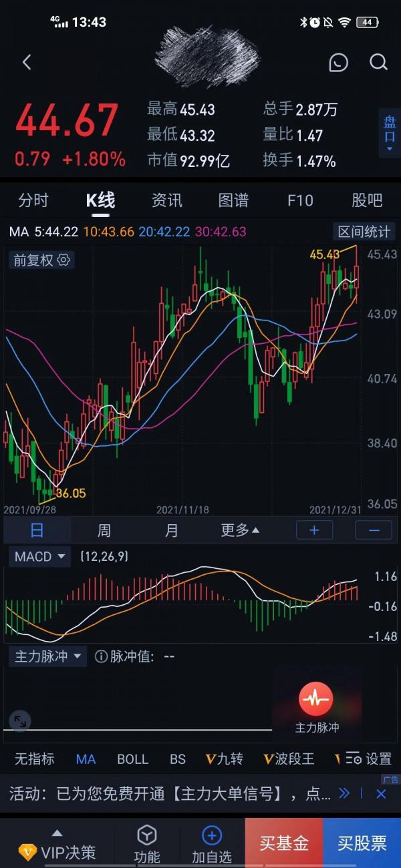
Task: Tap the Bluetooth icon in status bar
Action: (303, 22)
